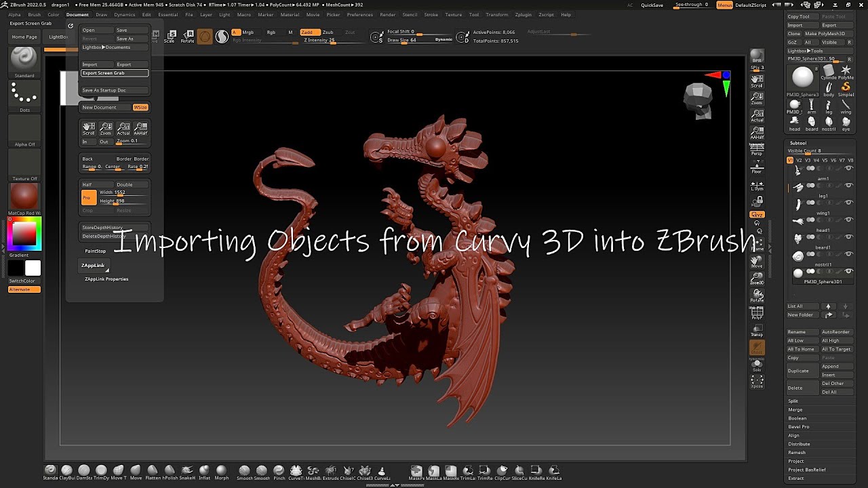Toggle Pro proportional constraint button
The image size is (868, 488).
(x=89, y=197)
